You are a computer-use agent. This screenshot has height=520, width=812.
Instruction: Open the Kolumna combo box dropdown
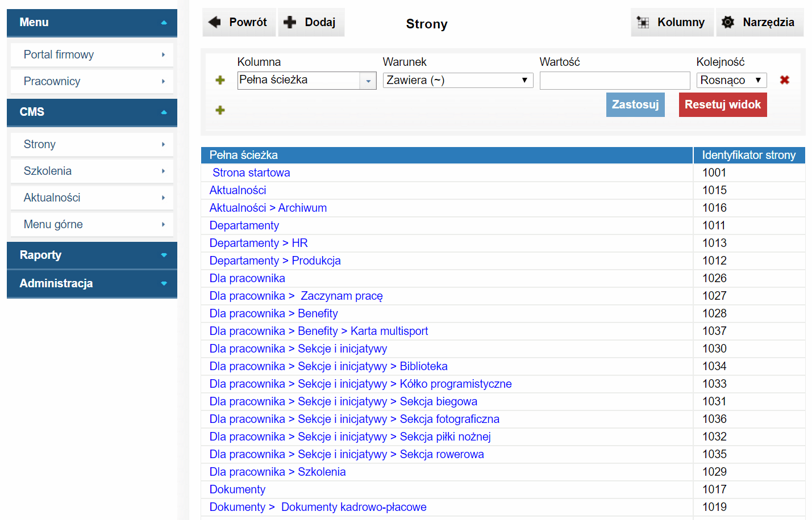pos(368,81)
